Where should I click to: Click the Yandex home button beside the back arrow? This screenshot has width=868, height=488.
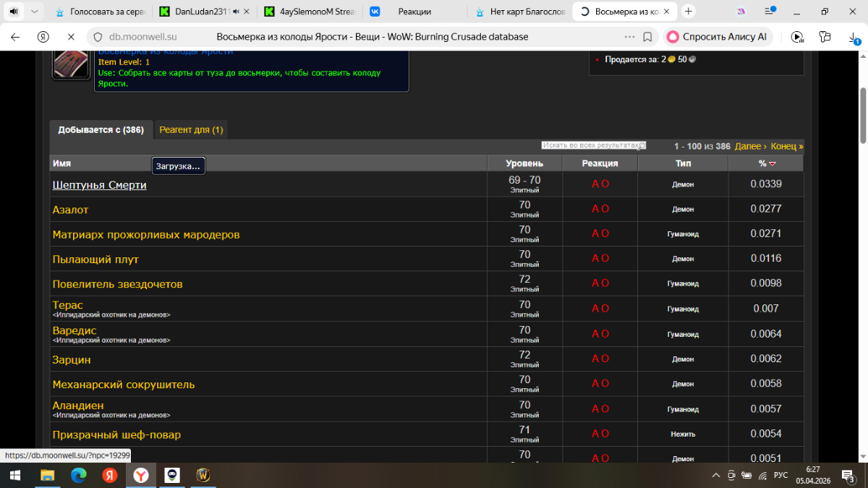(x=43, y=37)
